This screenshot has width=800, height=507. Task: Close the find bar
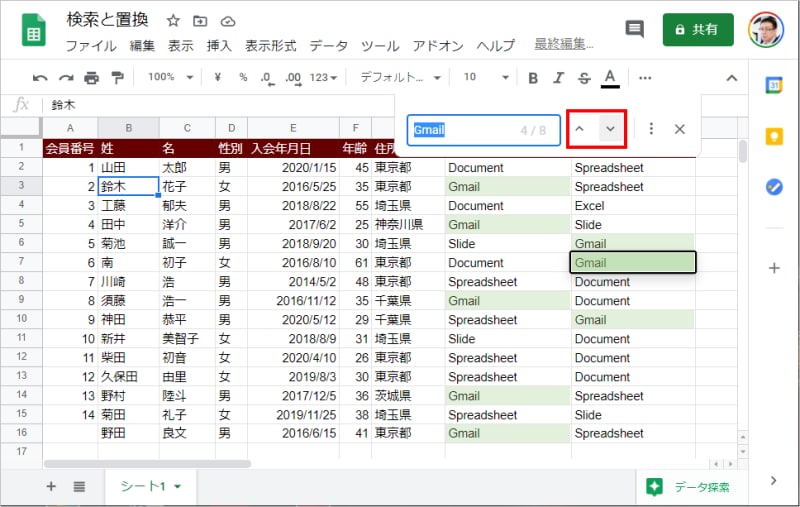680,129
